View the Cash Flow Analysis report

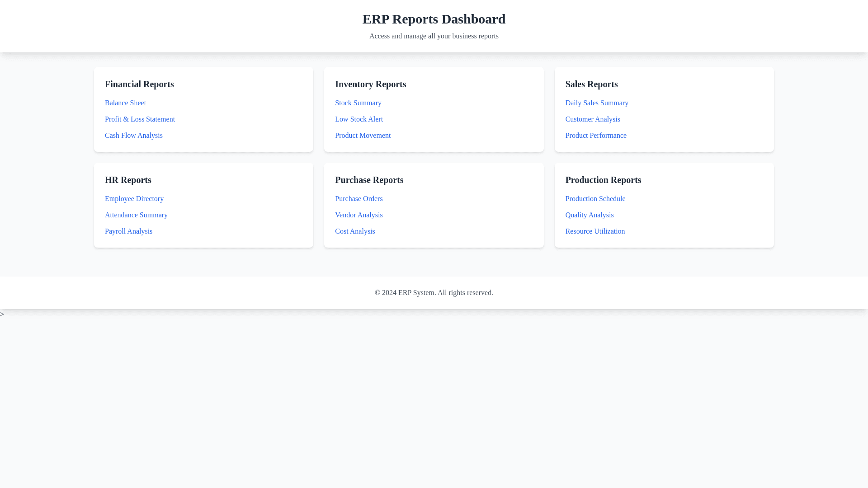point(133,136)
